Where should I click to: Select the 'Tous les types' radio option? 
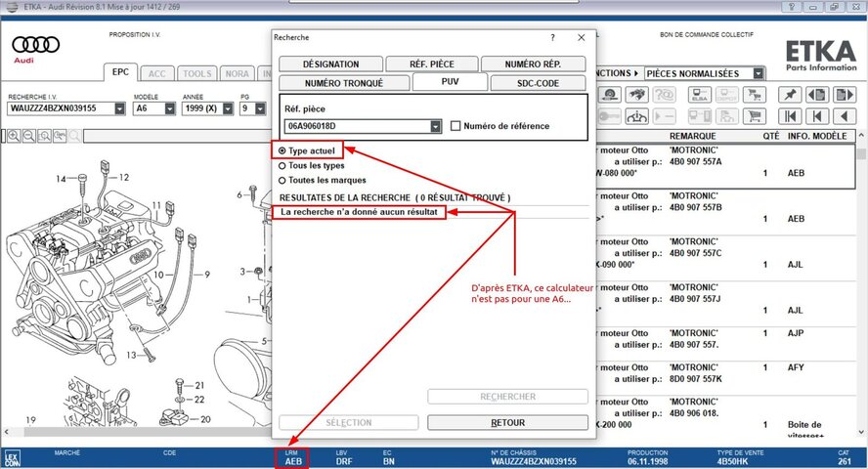coord(282,166)
